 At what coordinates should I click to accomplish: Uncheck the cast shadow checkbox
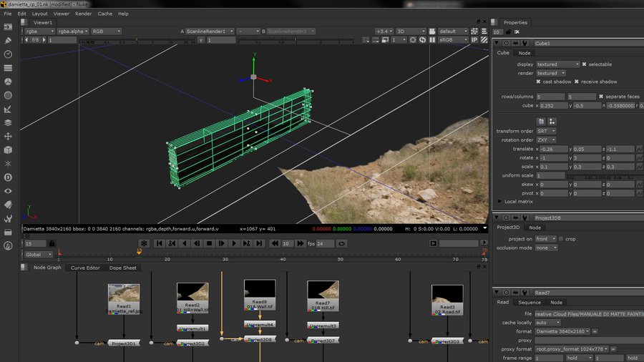[538, 82]
